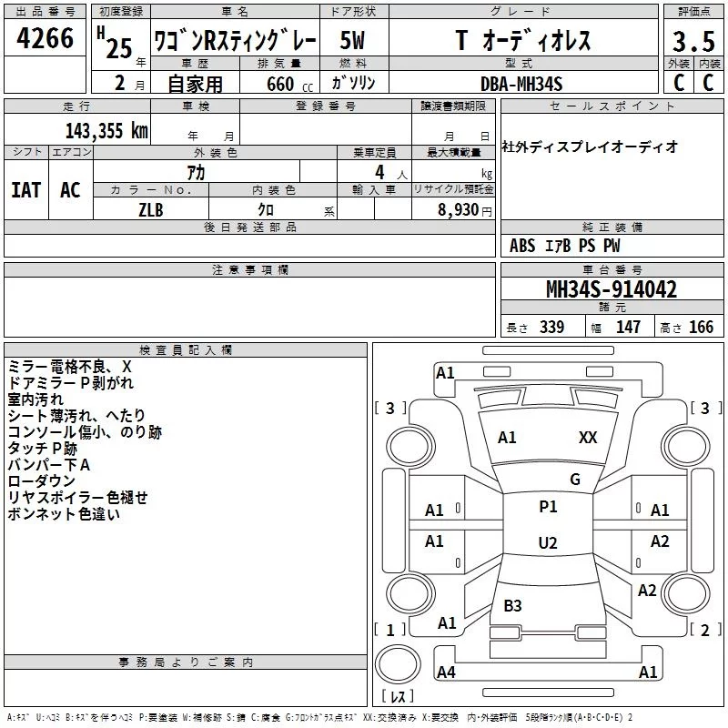
Task: Click door type value 5W
Action: click(x=352, y=40)
